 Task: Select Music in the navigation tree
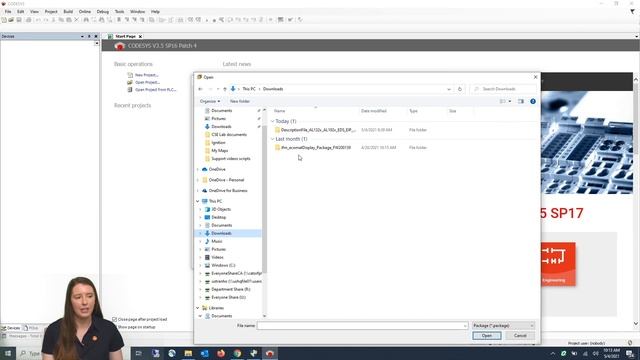217,242
